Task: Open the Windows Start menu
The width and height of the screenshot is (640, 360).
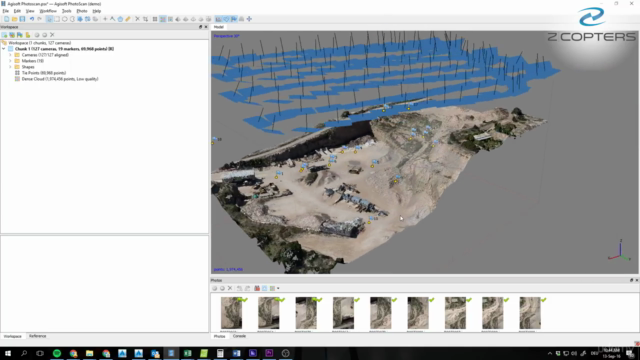Action: pos(8,353)
